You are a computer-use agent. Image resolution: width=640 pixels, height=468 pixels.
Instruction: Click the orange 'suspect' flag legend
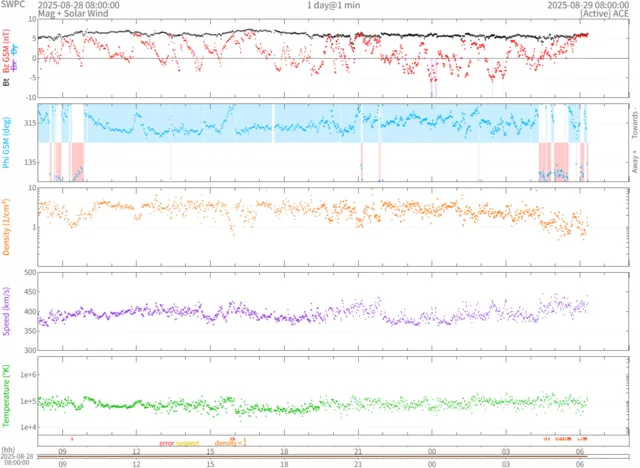click(x=189, y=442)
